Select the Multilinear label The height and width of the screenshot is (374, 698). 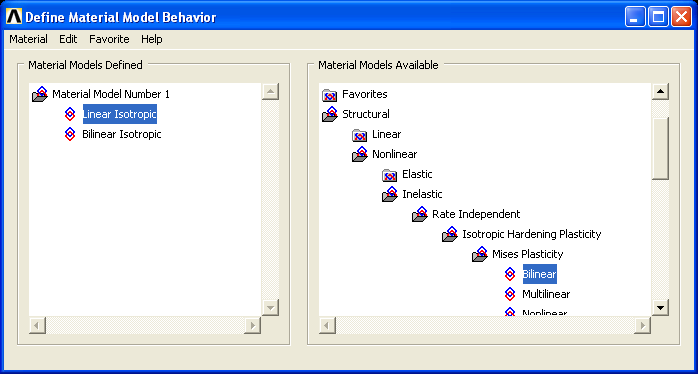click(546, 294)
